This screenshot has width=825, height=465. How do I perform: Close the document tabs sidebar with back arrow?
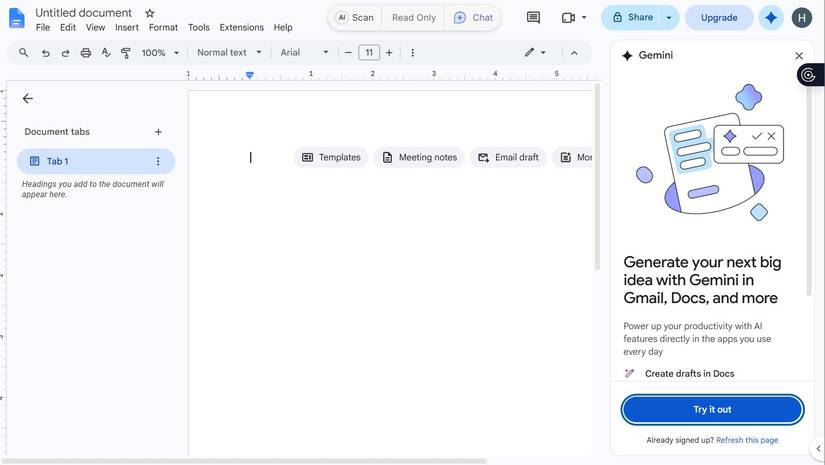(x=28, y=98)
